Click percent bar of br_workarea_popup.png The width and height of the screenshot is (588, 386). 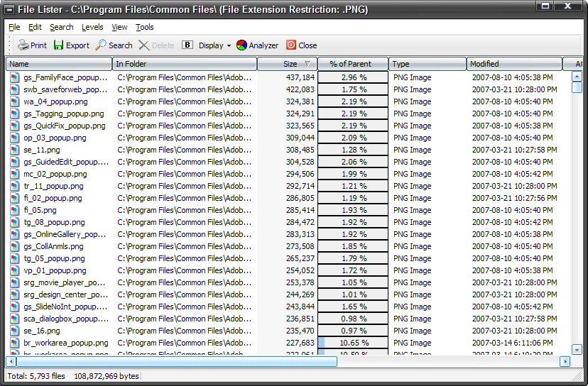click(x=353, y=343)
